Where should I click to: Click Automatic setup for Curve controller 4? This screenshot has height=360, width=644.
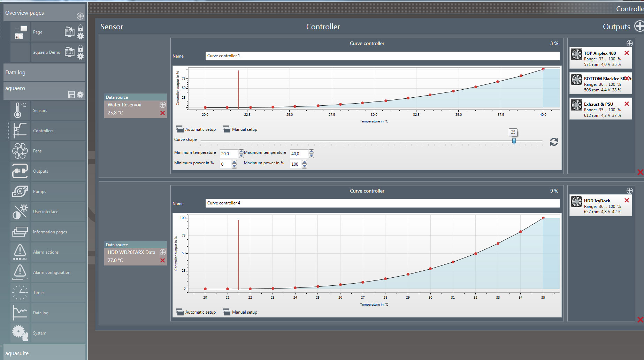click(x=196, y=312)
